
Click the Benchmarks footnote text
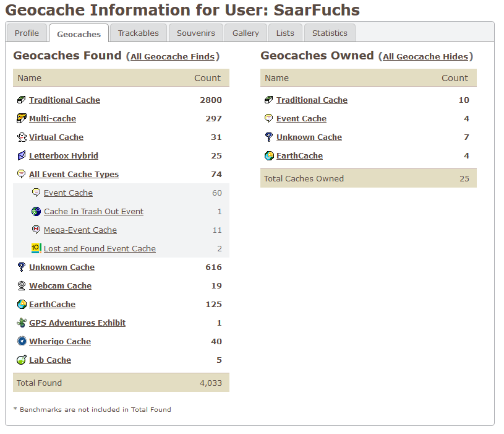pyautogui.click(x=92, y=410)
